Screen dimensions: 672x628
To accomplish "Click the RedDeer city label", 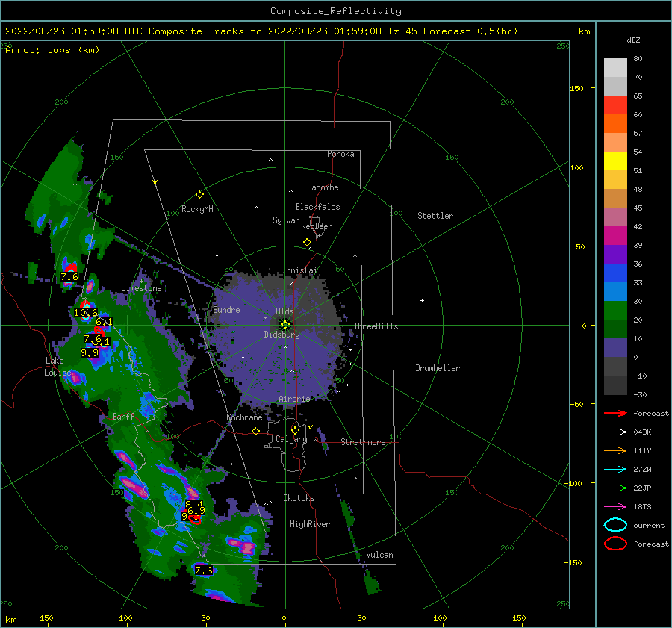I will (x=317, y=226).
